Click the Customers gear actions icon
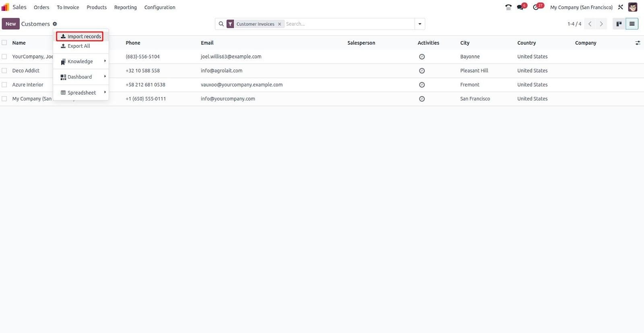 click(55, 24)
